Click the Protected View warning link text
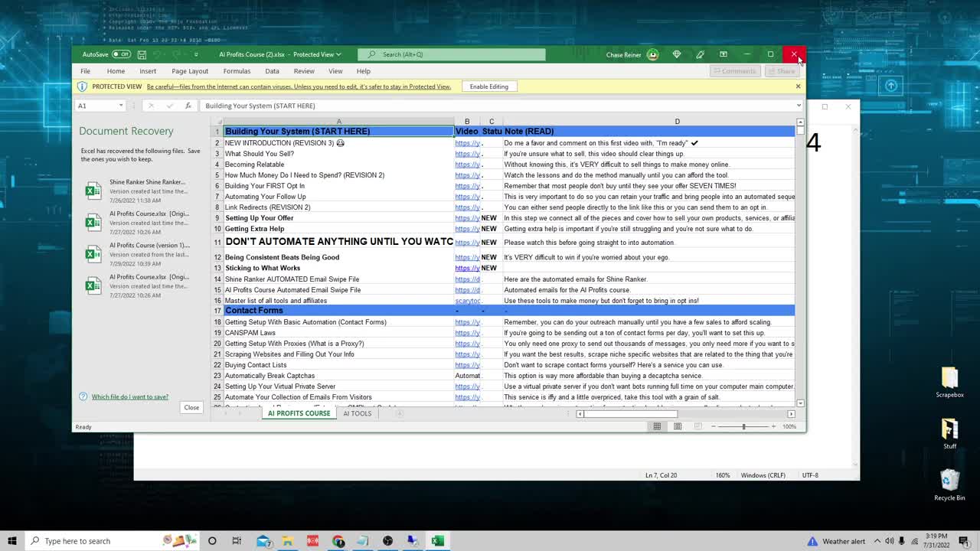980x551 pixels. tap(299, 86)
